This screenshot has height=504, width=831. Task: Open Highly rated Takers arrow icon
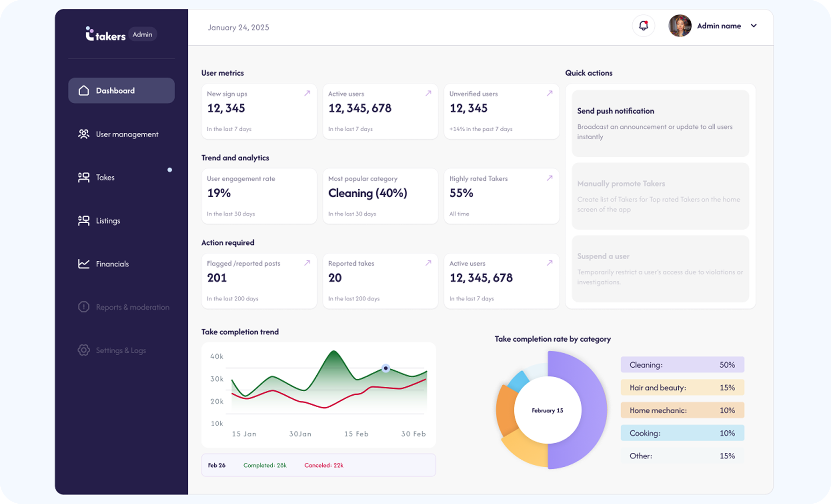tap(549, 178)
